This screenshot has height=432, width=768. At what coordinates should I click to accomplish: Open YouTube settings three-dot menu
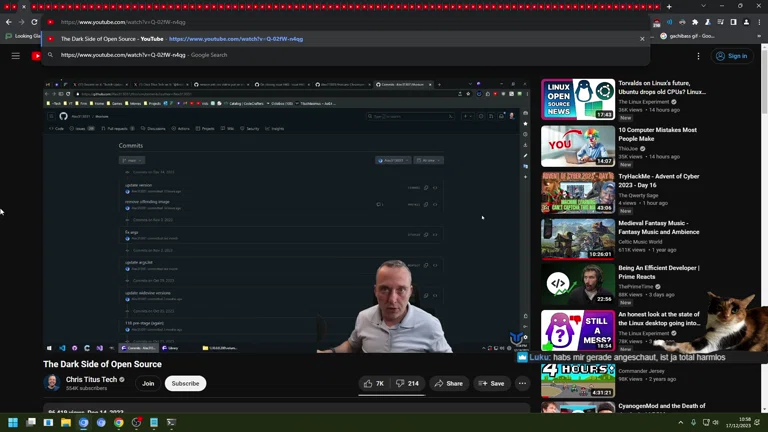pyautogui.click(x=698, y=56)
